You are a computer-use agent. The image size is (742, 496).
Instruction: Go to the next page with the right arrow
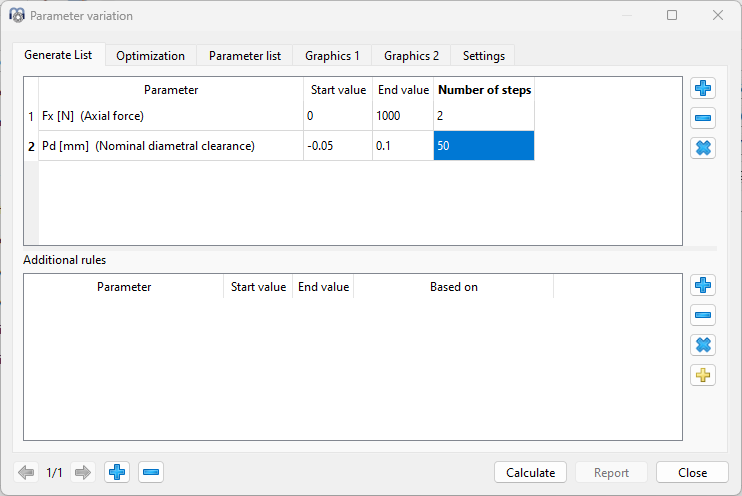tap(83, 472)
